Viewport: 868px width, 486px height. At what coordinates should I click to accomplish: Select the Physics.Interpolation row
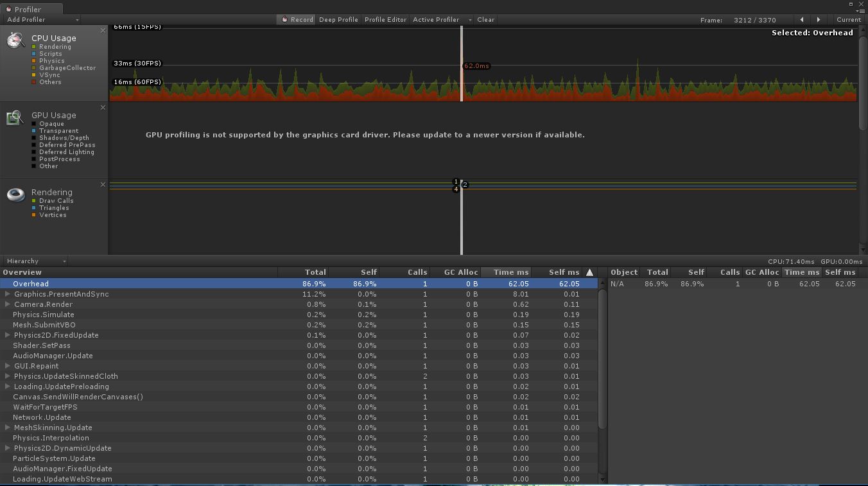point(299,438)
